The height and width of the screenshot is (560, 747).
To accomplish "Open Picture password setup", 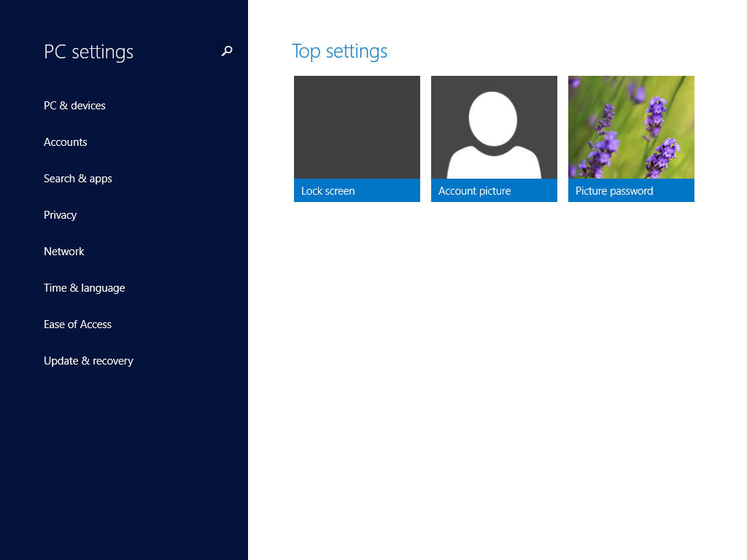I will tap(631, 139).
